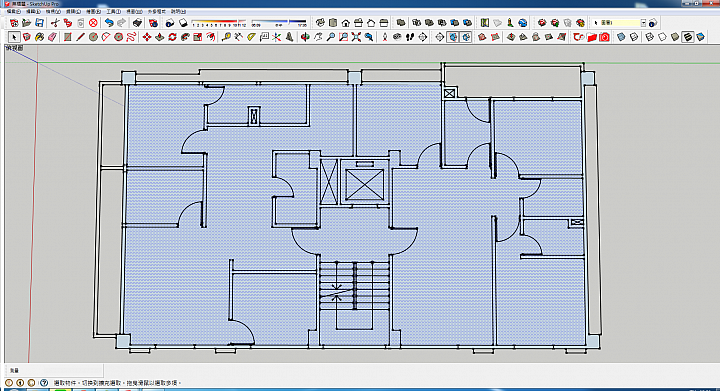Choose the Zoom magnifier tool
The height and width of the screenshot is (391, 720).
(331, 37)
